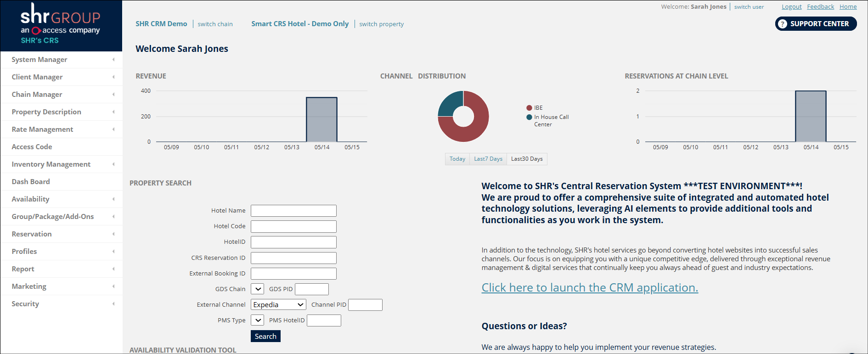Open the Availability menu

[62, 199]
